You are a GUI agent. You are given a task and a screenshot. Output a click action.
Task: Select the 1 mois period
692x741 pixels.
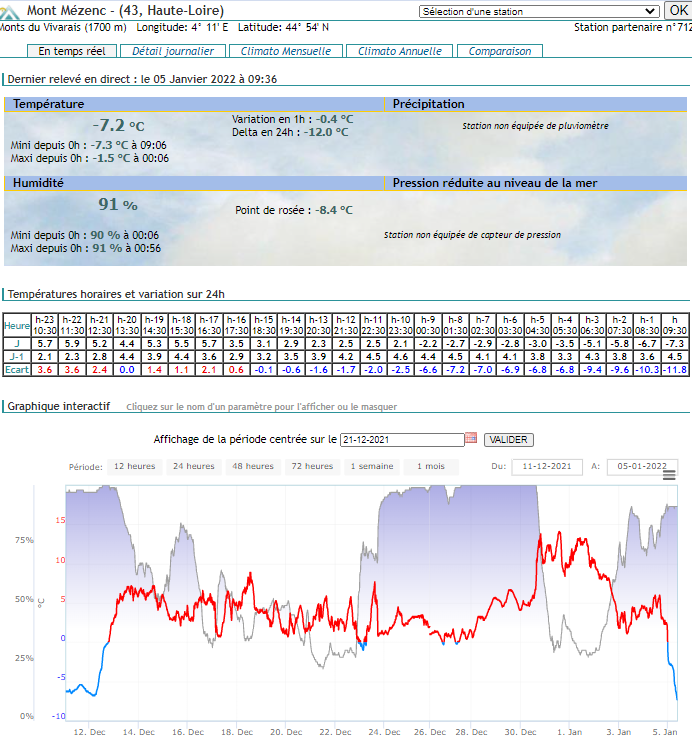pos(431,466)
